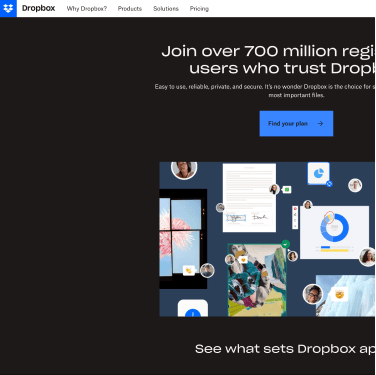Viewport: 376px width, 375px height.
Task: Click the blue sync badge icon
Action: point(329,184)
